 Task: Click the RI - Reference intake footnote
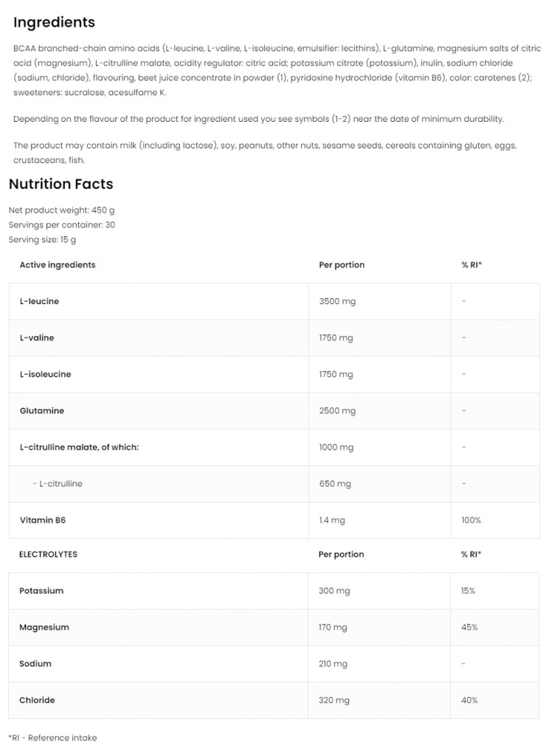click(x=52, y=738)
